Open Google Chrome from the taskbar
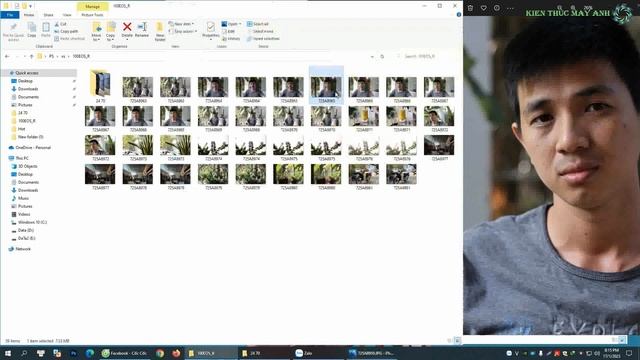This screenshot has width=640, height=360. click(160, 353)
